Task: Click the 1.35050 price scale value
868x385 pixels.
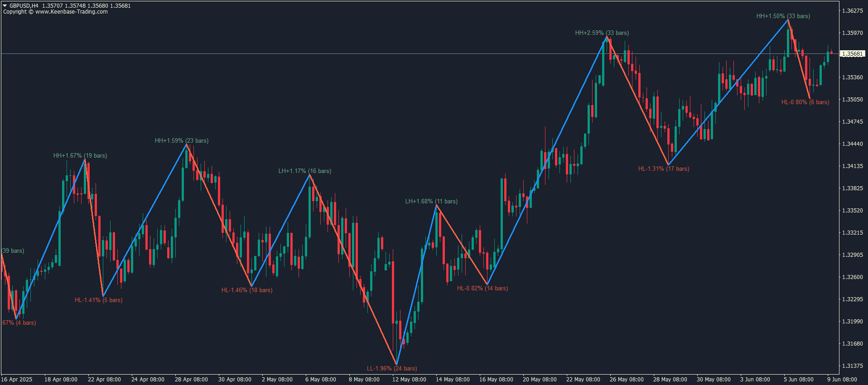Action: click(x=853, y=100)
